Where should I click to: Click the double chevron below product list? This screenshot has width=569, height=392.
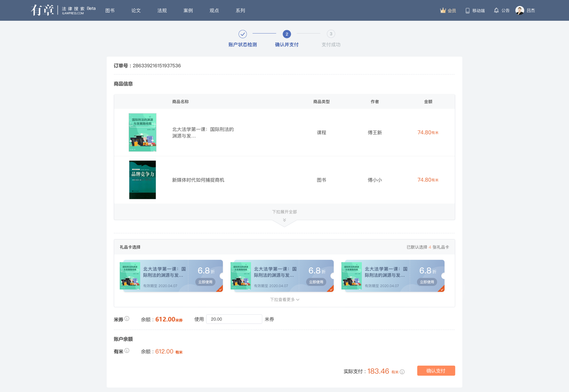click(284, 220)
